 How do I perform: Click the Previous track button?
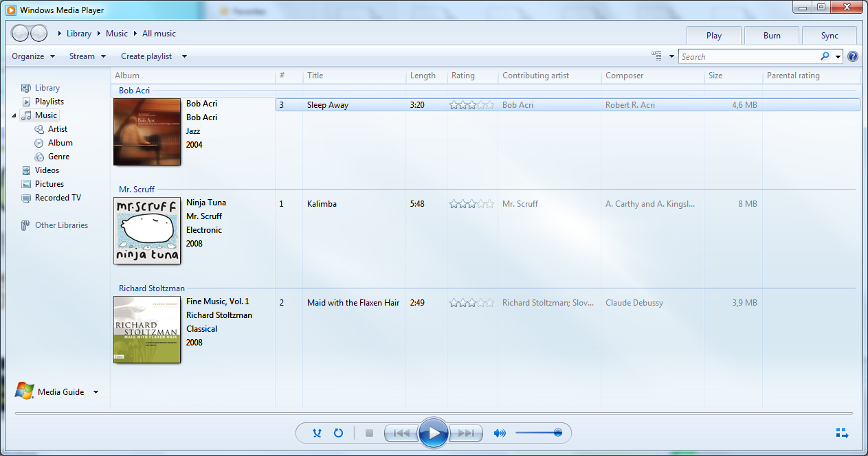(402, 433)
